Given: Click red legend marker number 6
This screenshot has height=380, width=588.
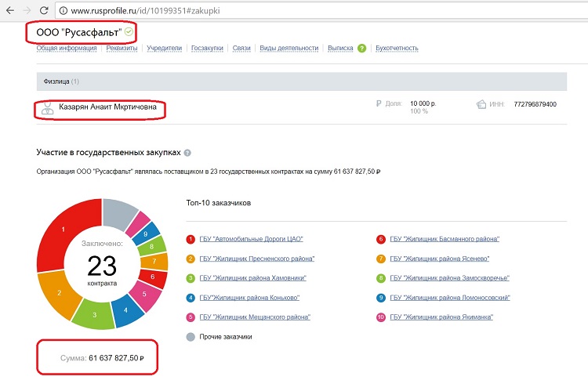Looking at the screenshot, I should [381, 239].
